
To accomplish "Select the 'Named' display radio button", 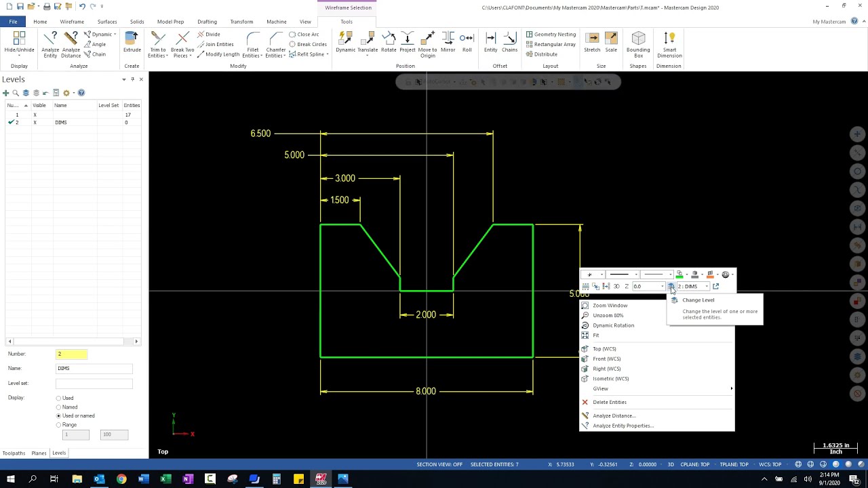I will (59, 407).
